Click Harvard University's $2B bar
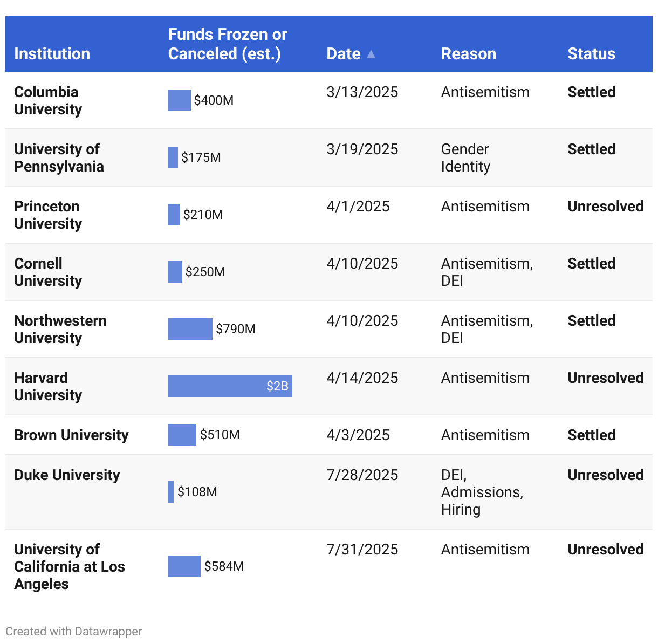The image size is (658, 644). point(230,386)
